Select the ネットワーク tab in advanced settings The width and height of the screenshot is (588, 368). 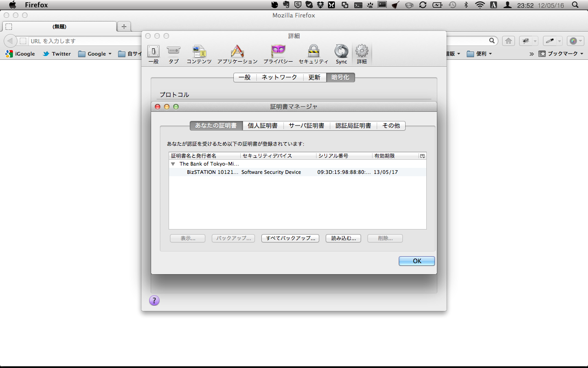[279, 77]
